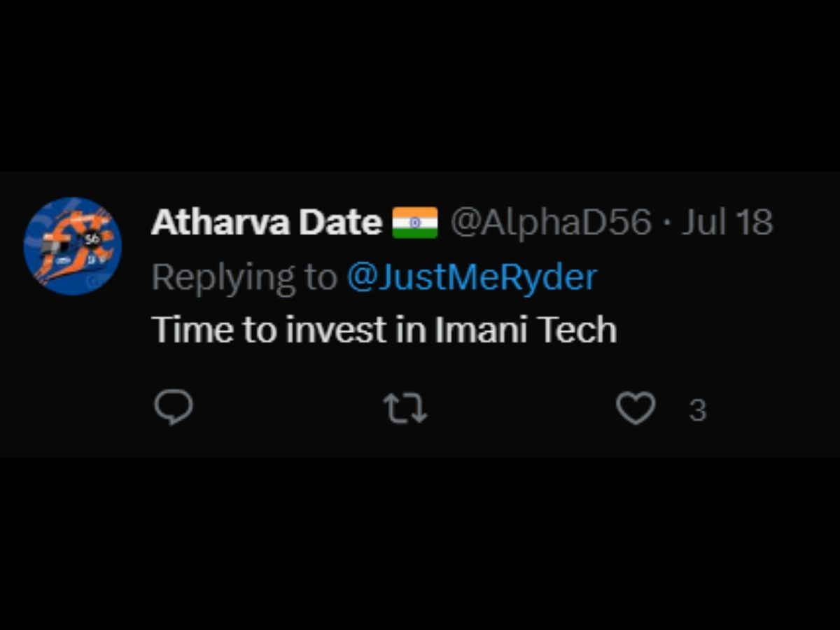Open Atharva Date's profile picture

[73, 246]
